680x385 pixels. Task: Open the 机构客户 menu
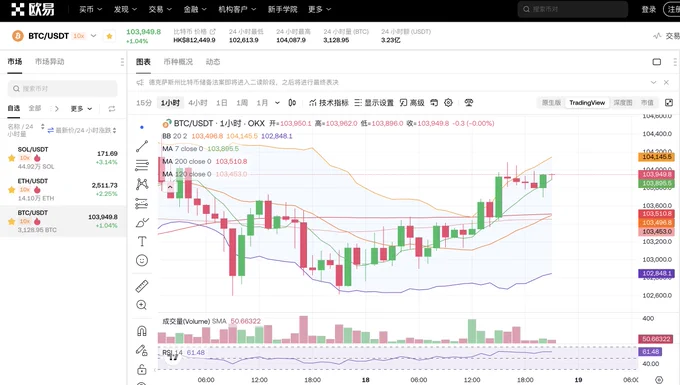coord(237,9)
